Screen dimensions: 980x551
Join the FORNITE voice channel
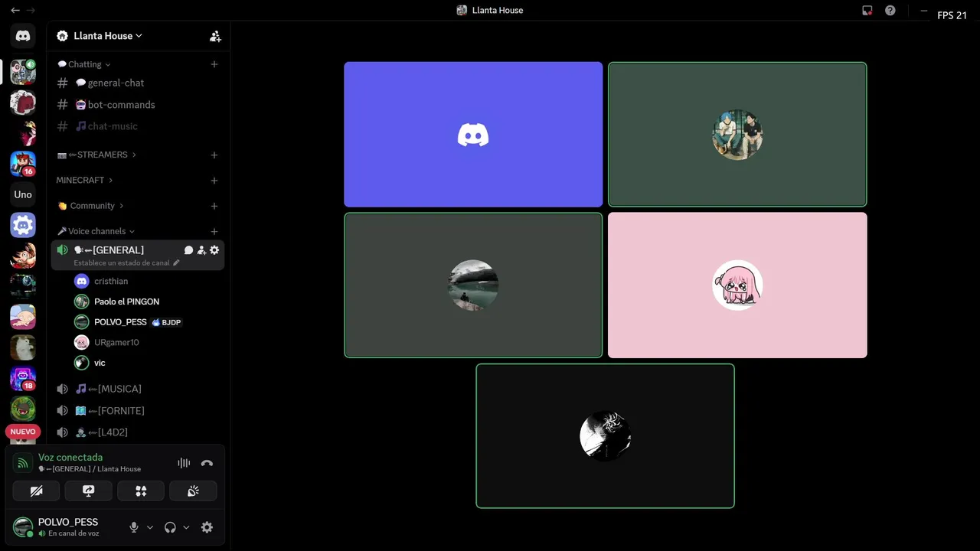click(138, 411)
